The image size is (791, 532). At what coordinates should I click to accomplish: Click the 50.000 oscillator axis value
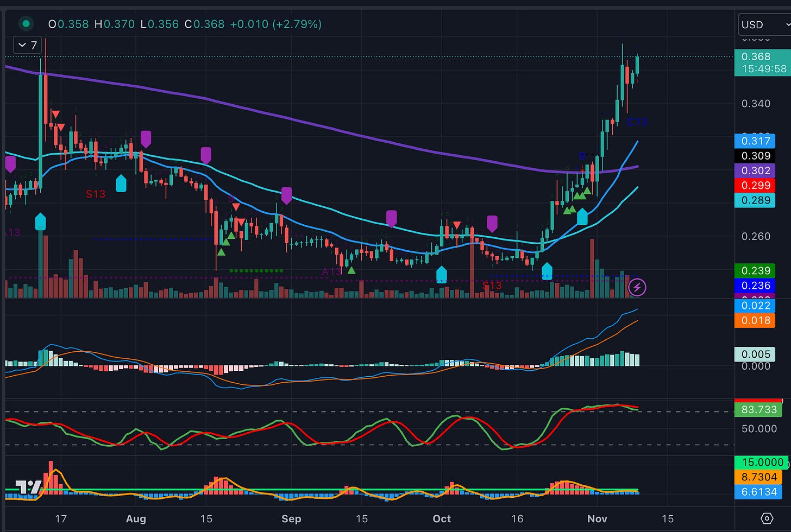759,428
